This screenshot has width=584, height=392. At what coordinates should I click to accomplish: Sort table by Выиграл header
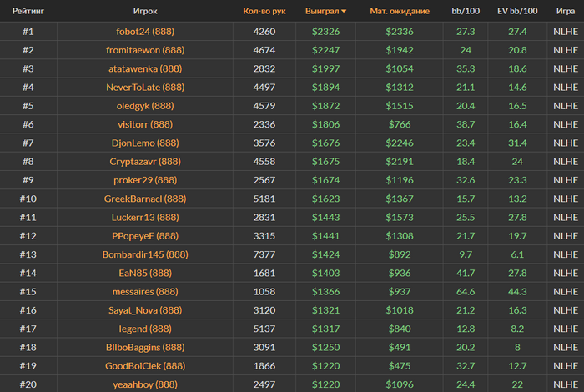click(x=322, y=11)
